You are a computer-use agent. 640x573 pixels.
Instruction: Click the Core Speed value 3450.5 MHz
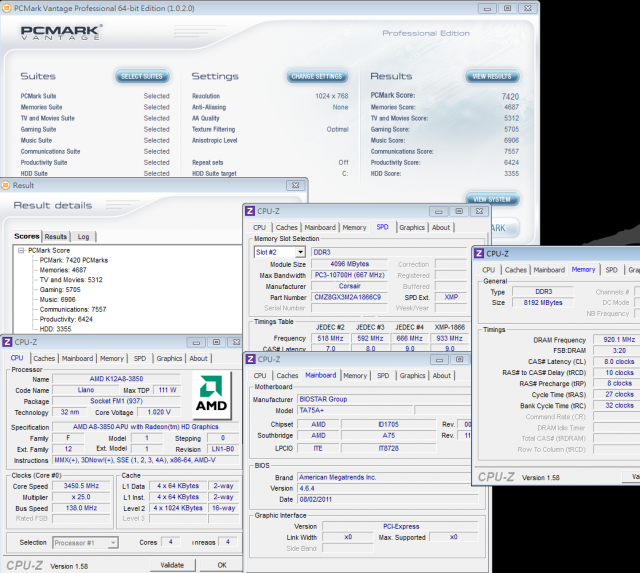[x=81, y=486]
